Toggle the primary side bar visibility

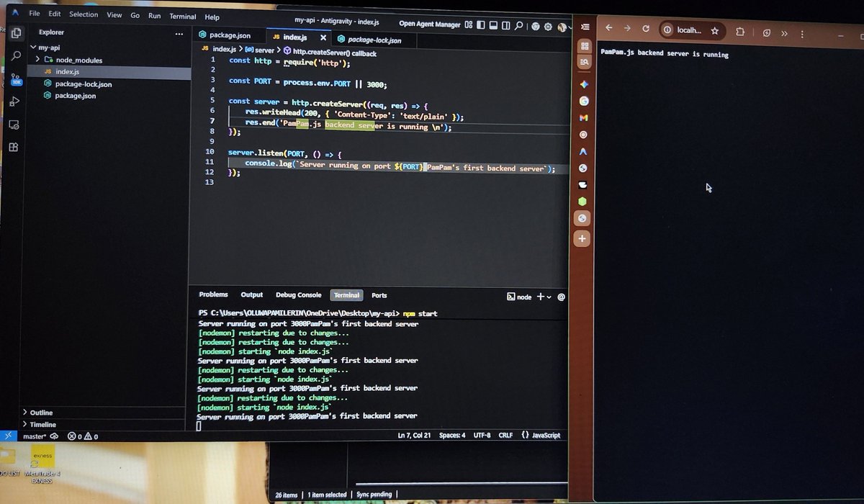point(481,24)
